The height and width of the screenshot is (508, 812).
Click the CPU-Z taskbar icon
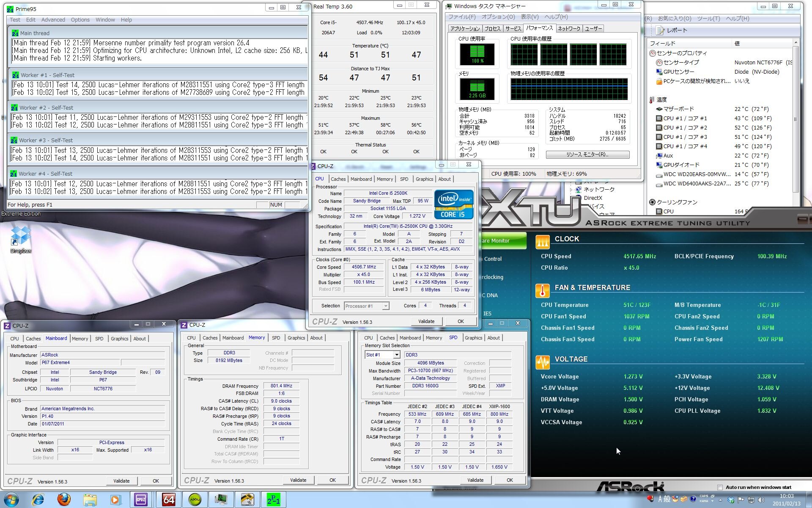pyautogui.click(x=141, y=500)
